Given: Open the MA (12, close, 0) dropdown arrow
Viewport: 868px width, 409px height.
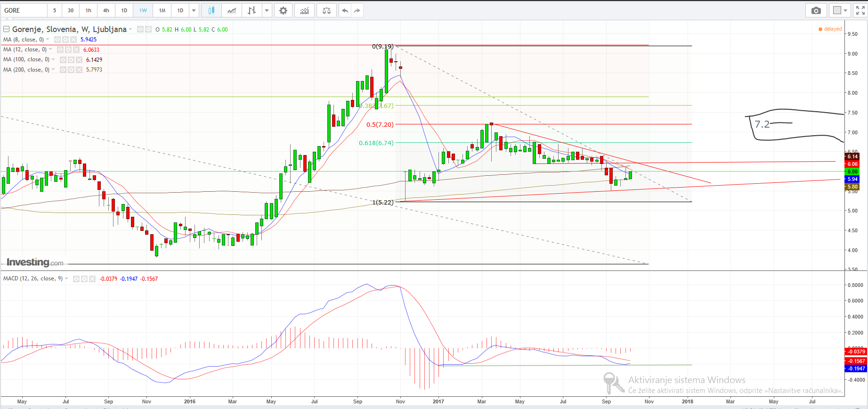Looking at the screenshot, I should tap(50, 49).
